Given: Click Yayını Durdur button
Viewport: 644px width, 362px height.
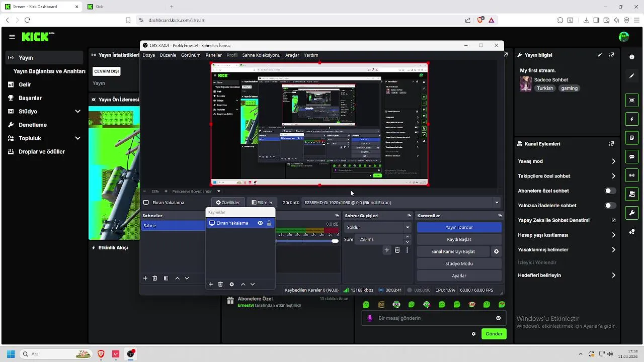Looking at the screenshot, I should pos(459,227).
